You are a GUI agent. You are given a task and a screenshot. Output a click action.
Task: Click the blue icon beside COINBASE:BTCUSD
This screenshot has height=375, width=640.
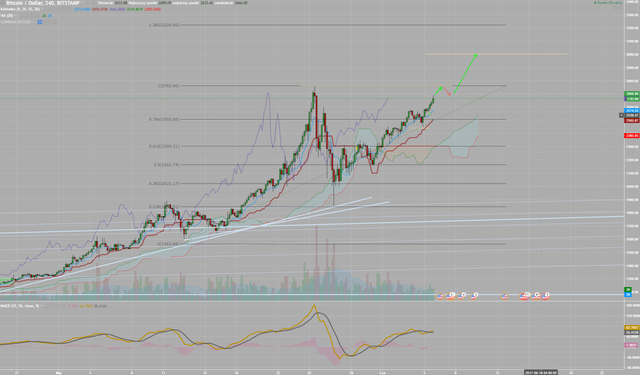click(40, 22)
